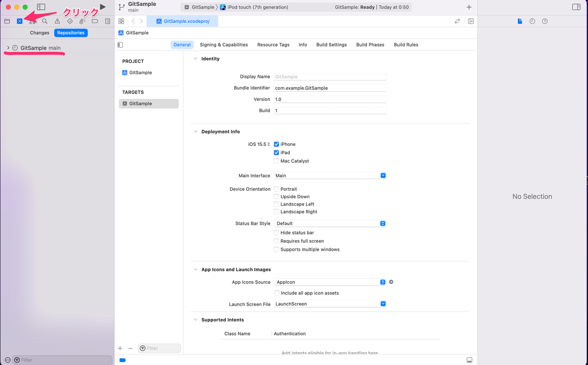
Task: Open the Find navigator magnifier icon
Action: pos(45,21)
